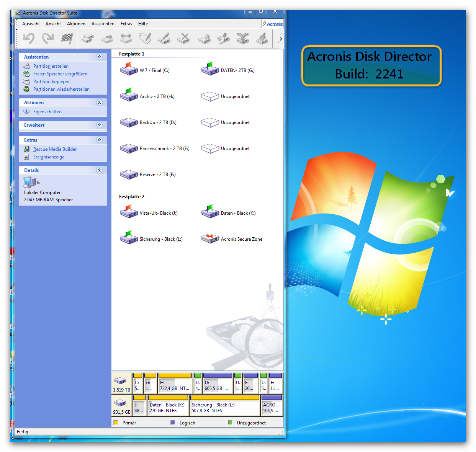
Task: Select Unzugeordnet space beside Archiv (H:)
Action: (x=226, y=96)
